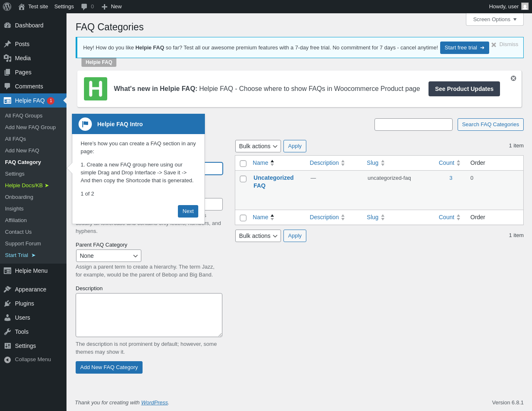The image size is (532, 411).
Task: Open the Insights submenu item
Action: pyautogui.click(x=14, y=209)
